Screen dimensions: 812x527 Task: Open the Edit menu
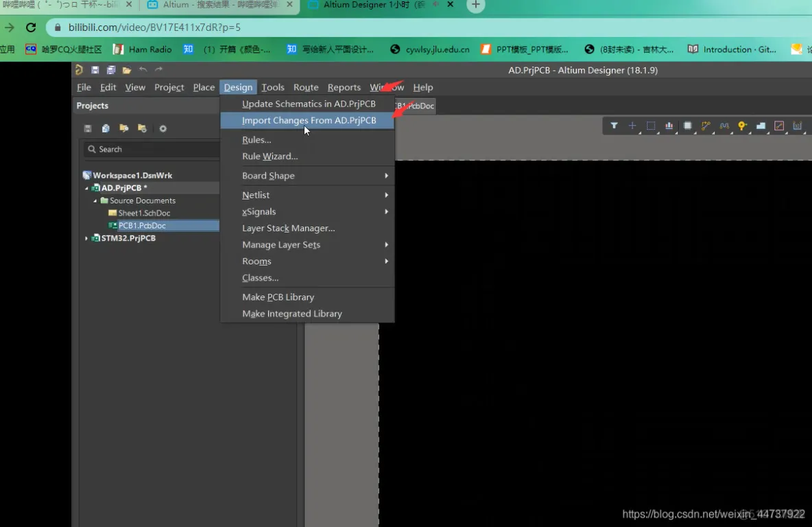click(x=108, y=87)
